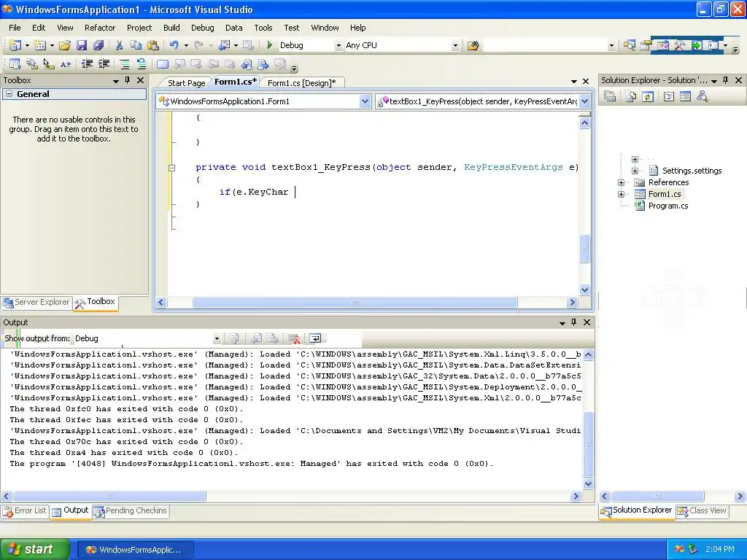Comment out the selected lines icon

click(124, 64)
